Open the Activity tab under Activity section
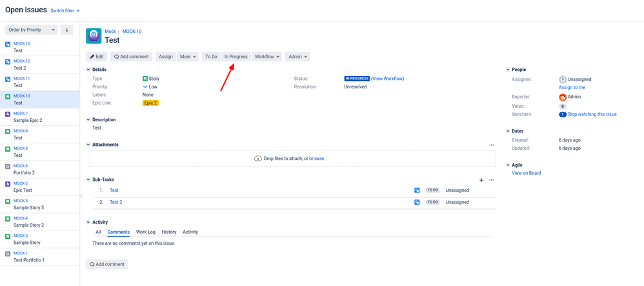 (x=190, y=232)
